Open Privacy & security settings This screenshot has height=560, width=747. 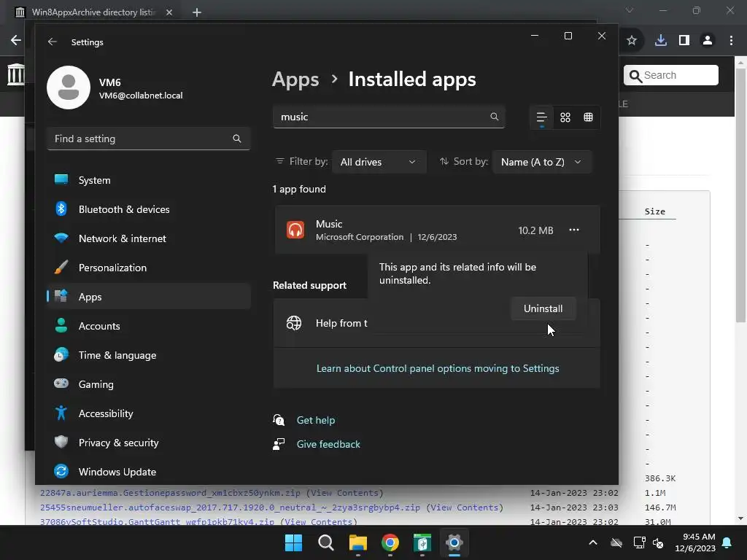[x=148, y=443]
